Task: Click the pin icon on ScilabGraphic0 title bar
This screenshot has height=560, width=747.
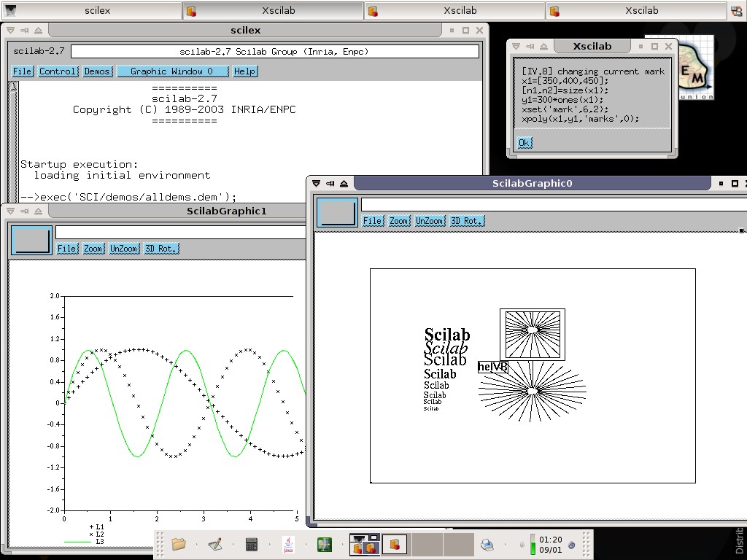Action: click(x=330, y=183)
